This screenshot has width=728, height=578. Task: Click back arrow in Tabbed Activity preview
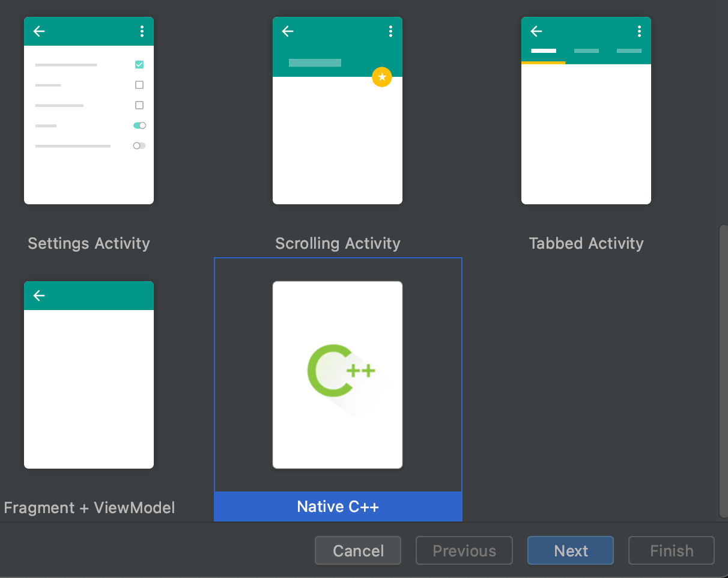click(x=536, y=31)
